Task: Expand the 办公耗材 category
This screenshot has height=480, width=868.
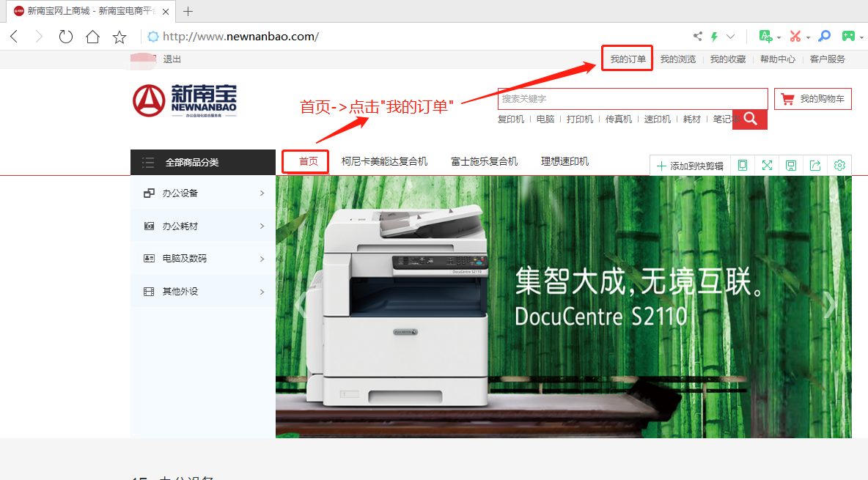Action: point(203,226)
